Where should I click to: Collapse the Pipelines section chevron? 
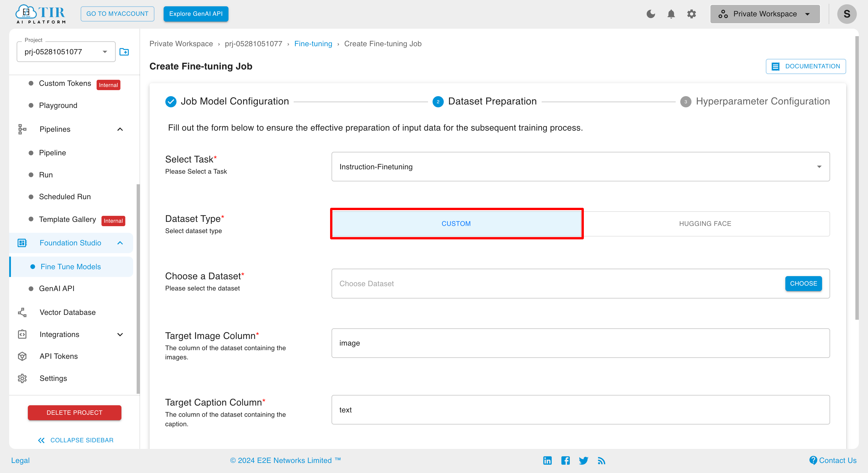pos(120,129)
